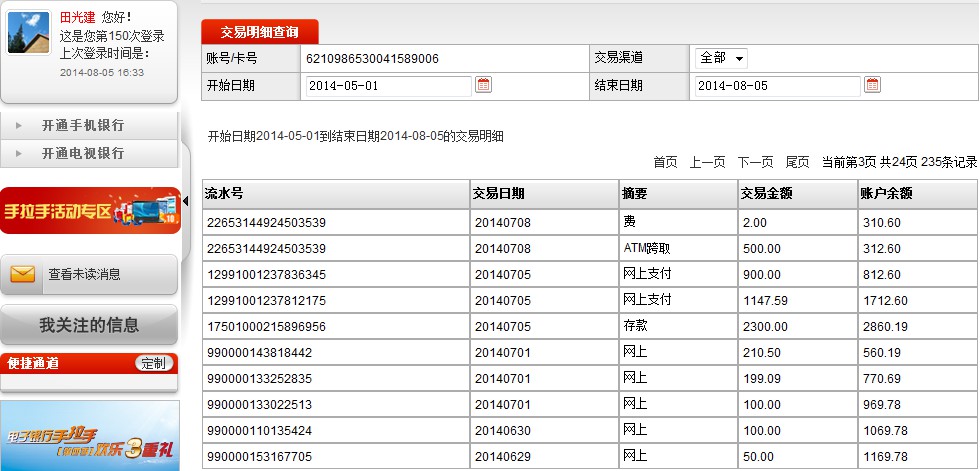
Task: Click the user avatar photo
Action: pos(29,32)
